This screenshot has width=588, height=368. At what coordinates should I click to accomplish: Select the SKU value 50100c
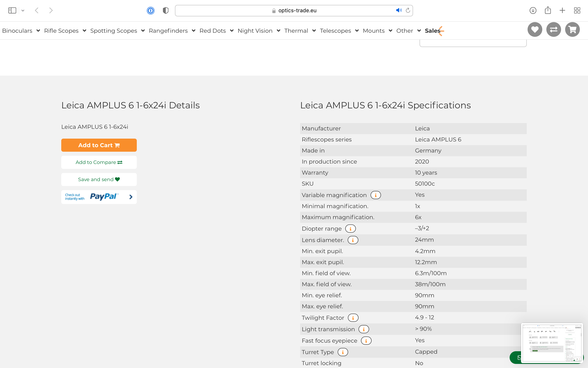coord(425,184)
